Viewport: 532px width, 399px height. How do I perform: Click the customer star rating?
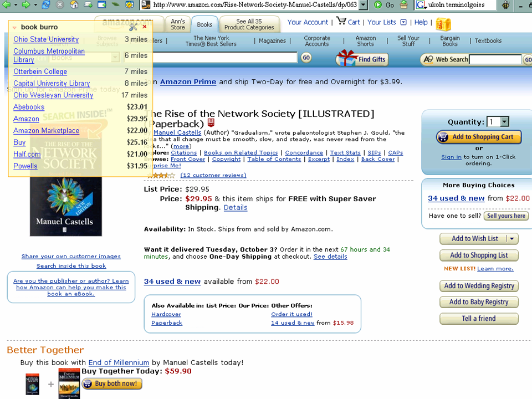click(161, 176)
